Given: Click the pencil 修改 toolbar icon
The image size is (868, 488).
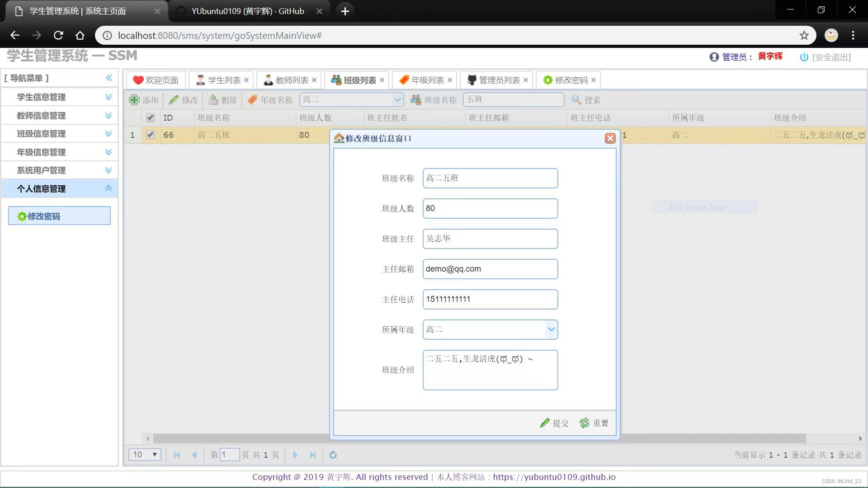Looking at the screenshot, I should tap(174, 100).
